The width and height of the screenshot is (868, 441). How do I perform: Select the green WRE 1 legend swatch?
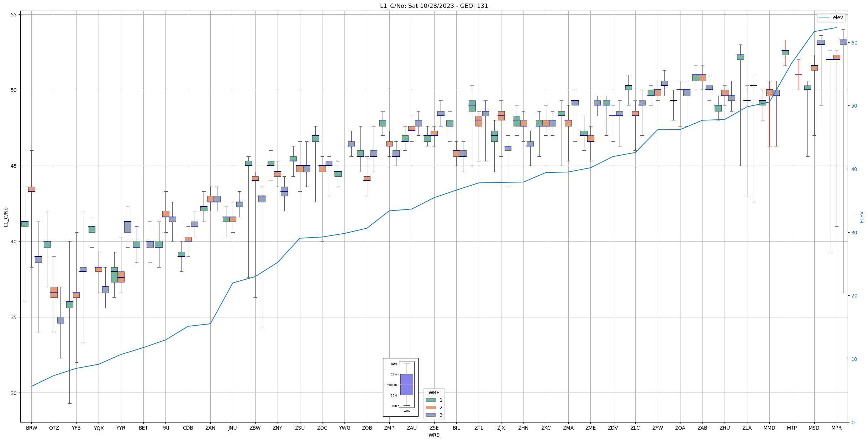(430, 400)
